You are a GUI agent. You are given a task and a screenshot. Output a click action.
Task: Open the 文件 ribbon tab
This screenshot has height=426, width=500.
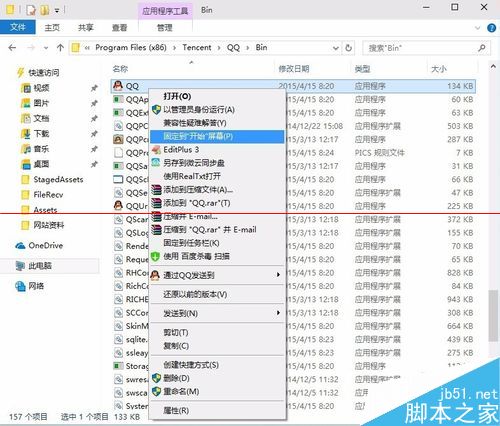click(x=18, y=27)
